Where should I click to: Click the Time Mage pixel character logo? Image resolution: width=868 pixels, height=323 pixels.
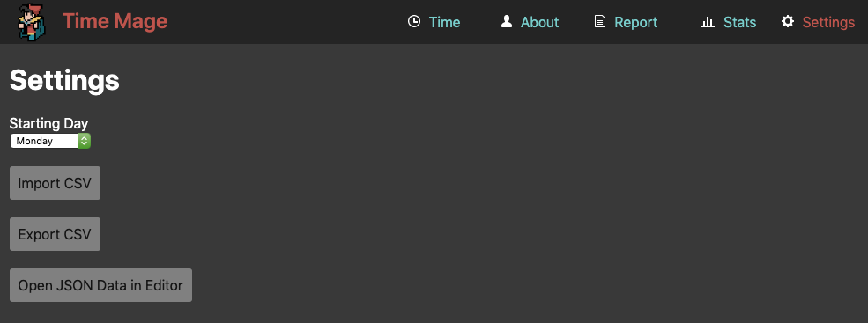pyautogui.click(x=32, y=22)
